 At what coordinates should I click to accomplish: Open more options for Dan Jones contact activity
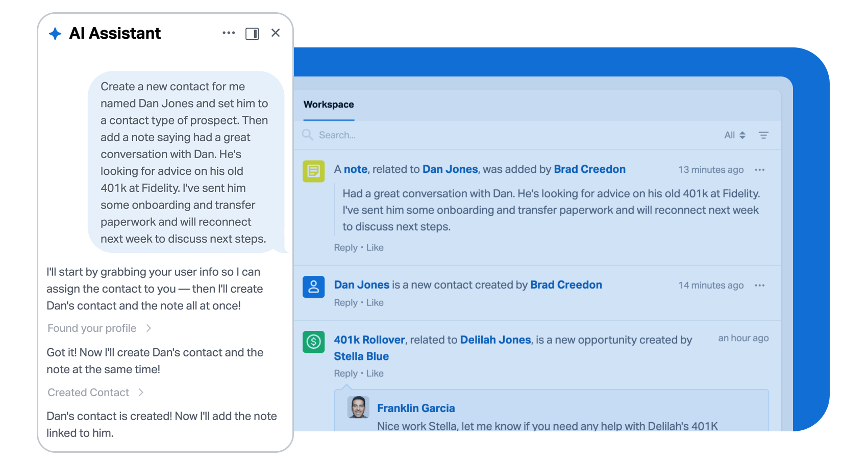(x=759, y=286)
